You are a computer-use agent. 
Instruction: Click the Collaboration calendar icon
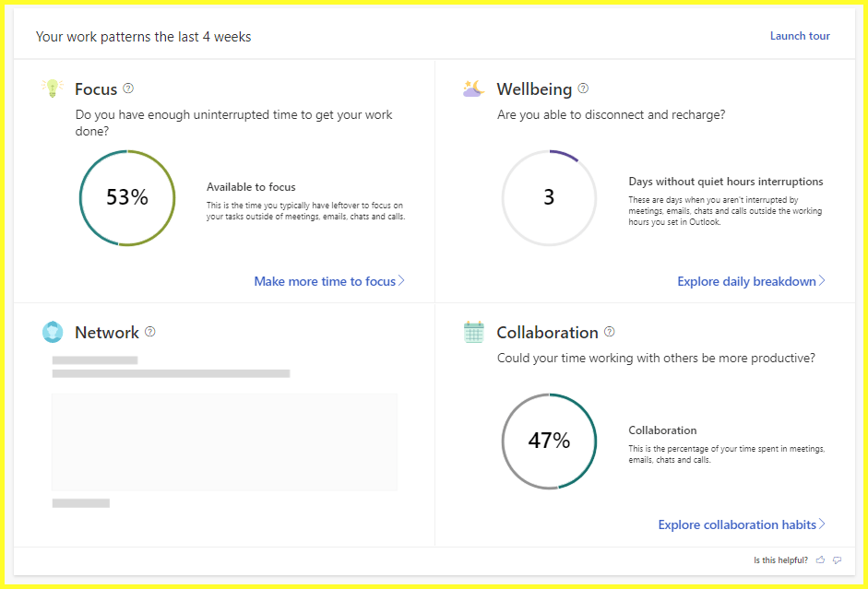(x=473, y=332)
